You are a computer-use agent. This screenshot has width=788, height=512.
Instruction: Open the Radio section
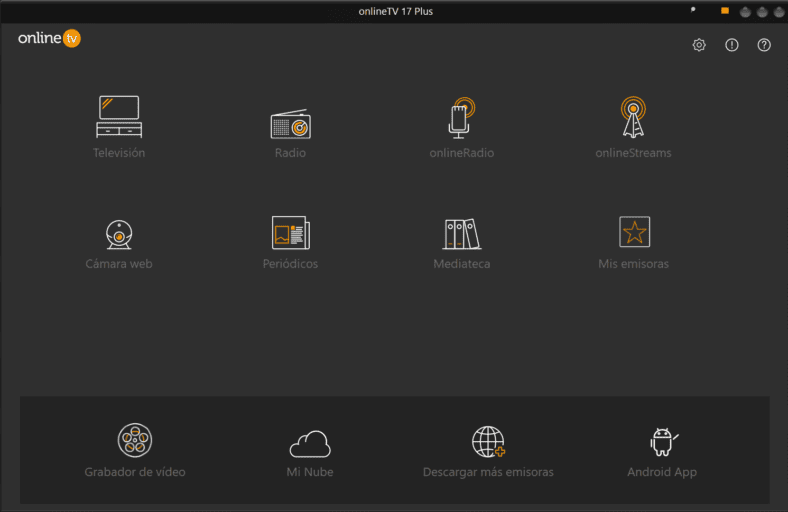tap(290, 133)
